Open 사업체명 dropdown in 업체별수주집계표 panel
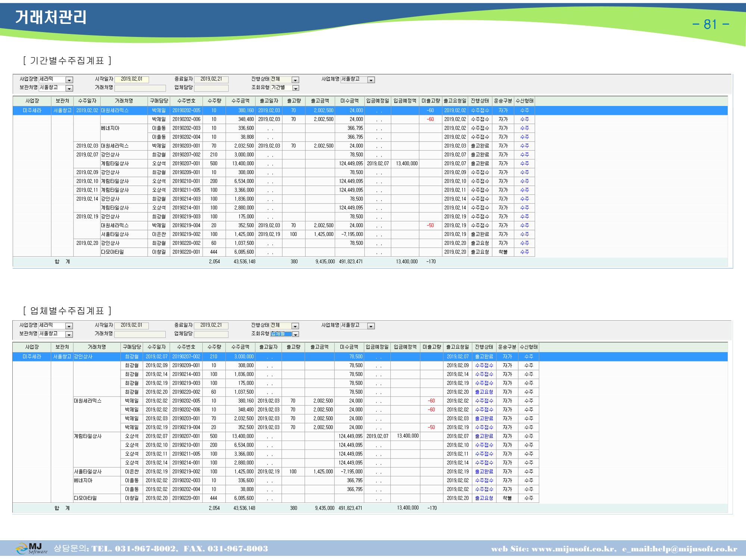The height and width of the screenshot is (560, 746). [x=371, y=326]
